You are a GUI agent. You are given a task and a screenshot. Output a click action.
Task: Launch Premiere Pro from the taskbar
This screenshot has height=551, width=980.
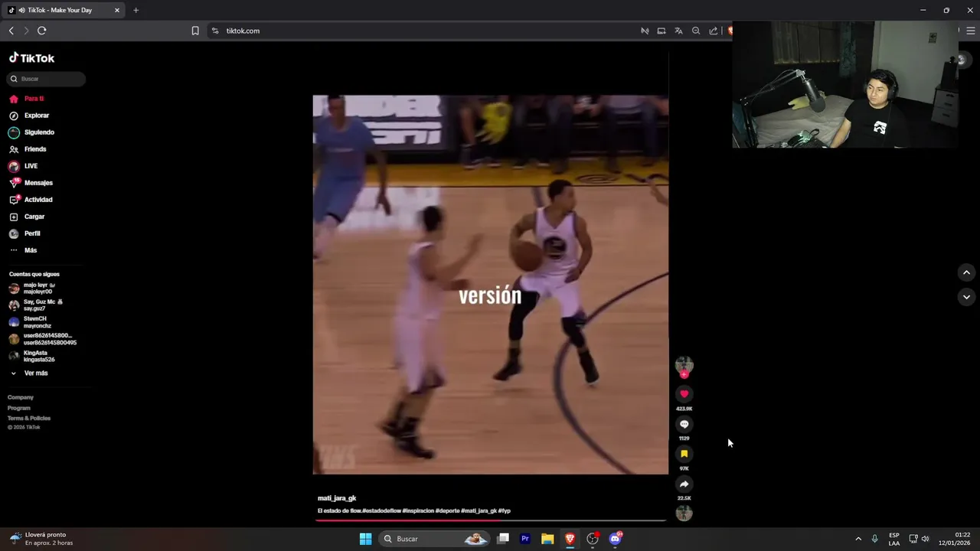(525, 539)
